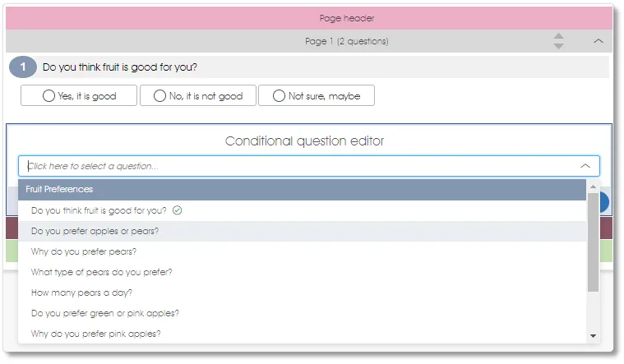
Task: Close the question selector using its chevron
Action: pos(585,166)
